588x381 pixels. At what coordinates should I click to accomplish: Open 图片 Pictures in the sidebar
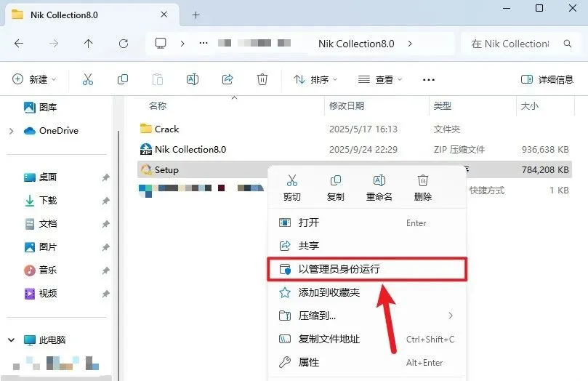coord(40,247)
